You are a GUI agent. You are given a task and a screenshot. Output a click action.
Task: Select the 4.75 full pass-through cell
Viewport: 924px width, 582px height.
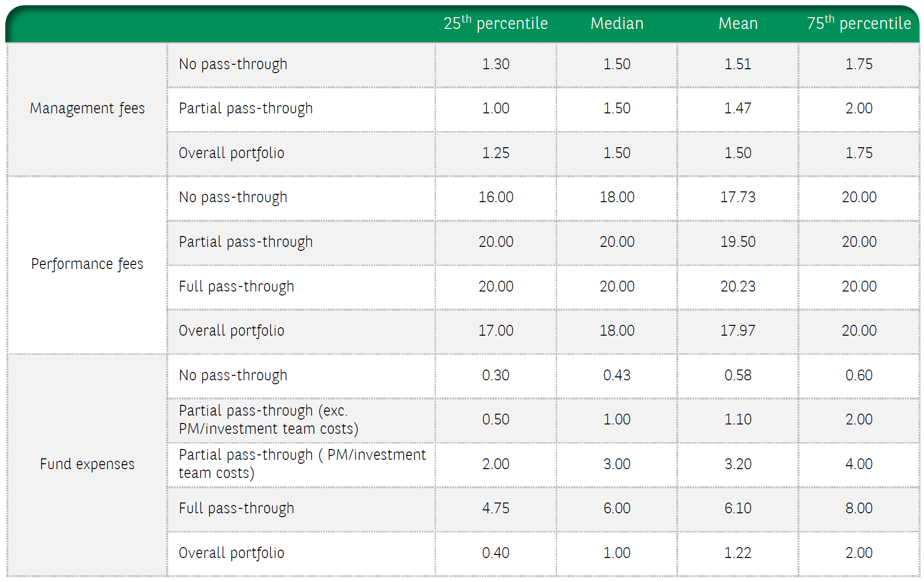495,508
